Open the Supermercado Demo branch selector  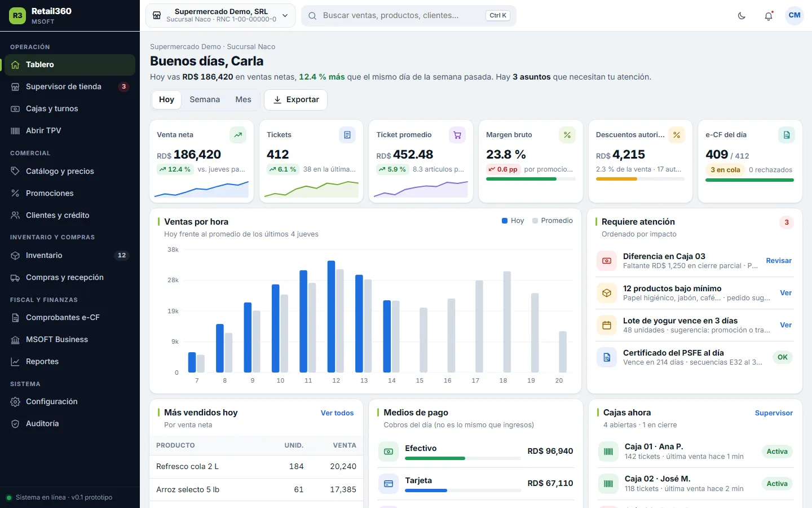point(221,16)
